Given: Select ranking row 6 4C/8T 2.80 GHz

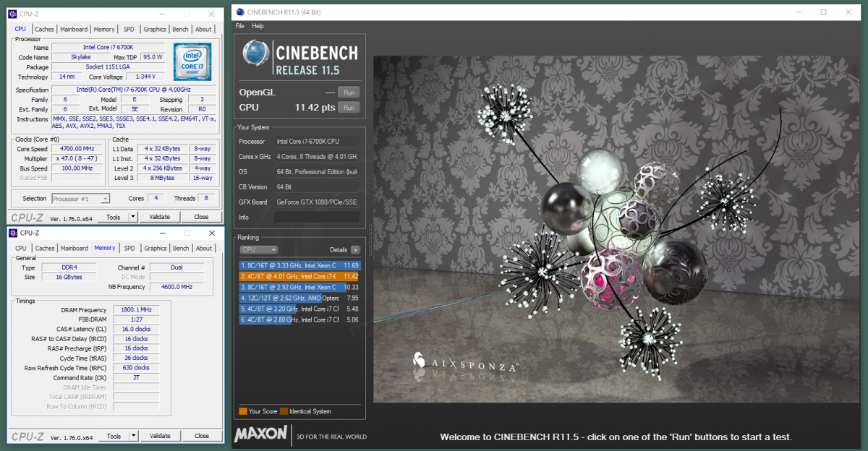Looking at the screenshot, I should click(299, 319).
